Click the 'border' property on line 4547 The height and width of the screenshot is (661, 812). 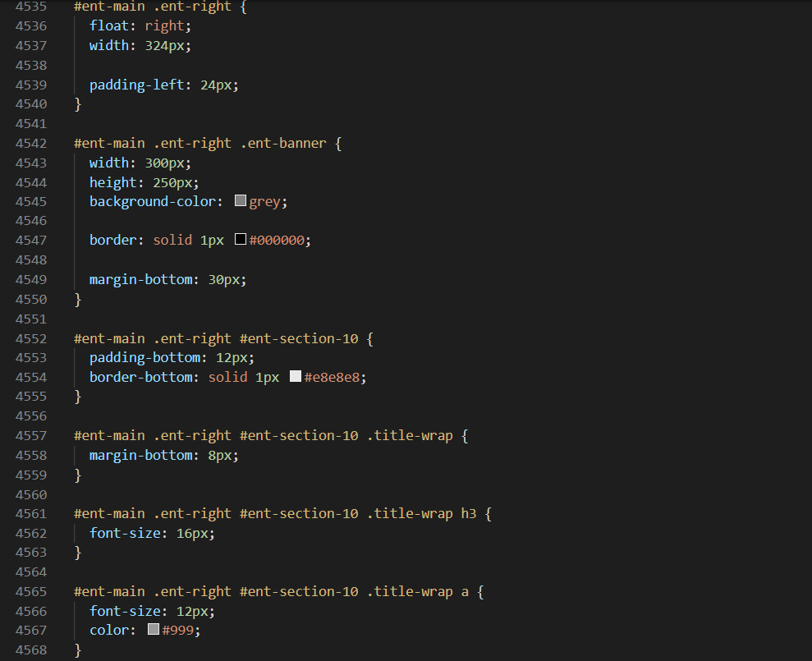113,241
